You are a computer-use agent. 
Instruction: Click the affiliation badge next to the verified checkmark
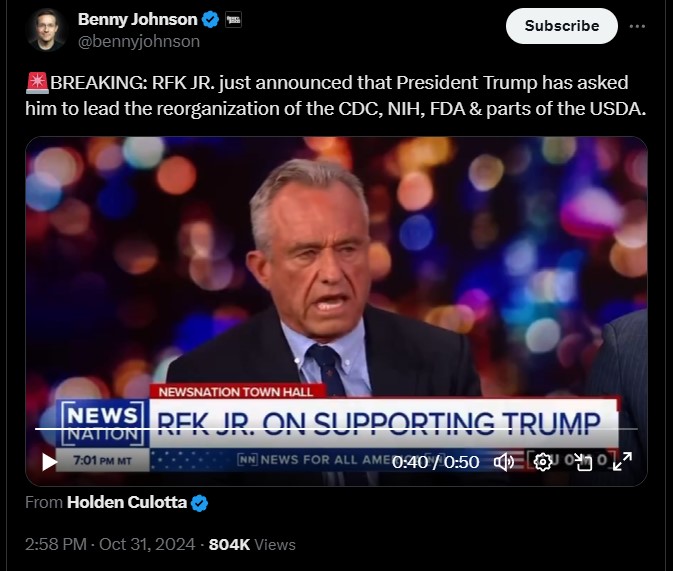pyautogui.click(x=233, y=20)
